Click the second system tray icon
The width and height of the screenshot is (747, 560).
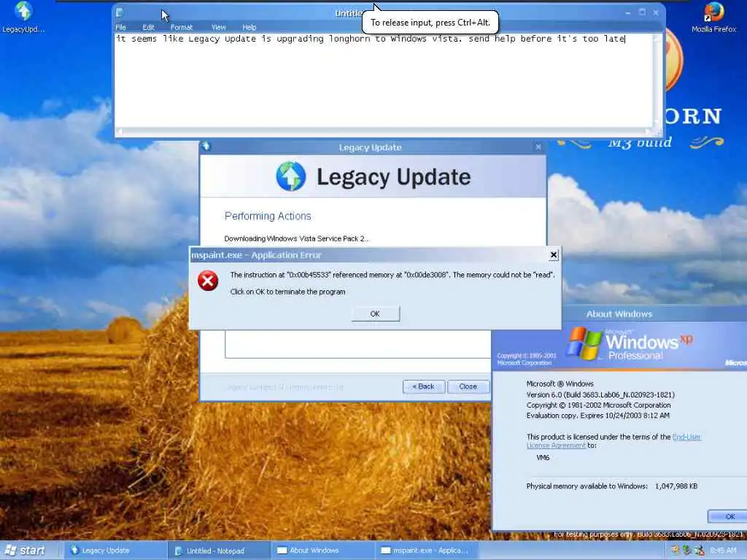pyautogui.click(x=686, y=551)
